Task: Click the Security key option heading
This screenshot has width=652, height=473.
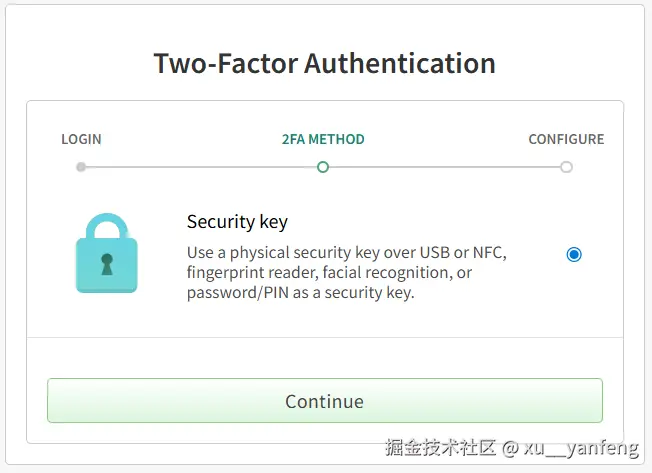Action: (237, 222)
